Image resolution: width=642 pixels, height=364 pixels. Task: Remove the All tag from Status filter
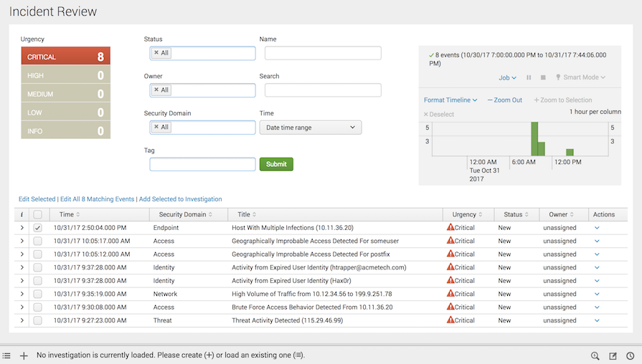(x=156, y=53)
